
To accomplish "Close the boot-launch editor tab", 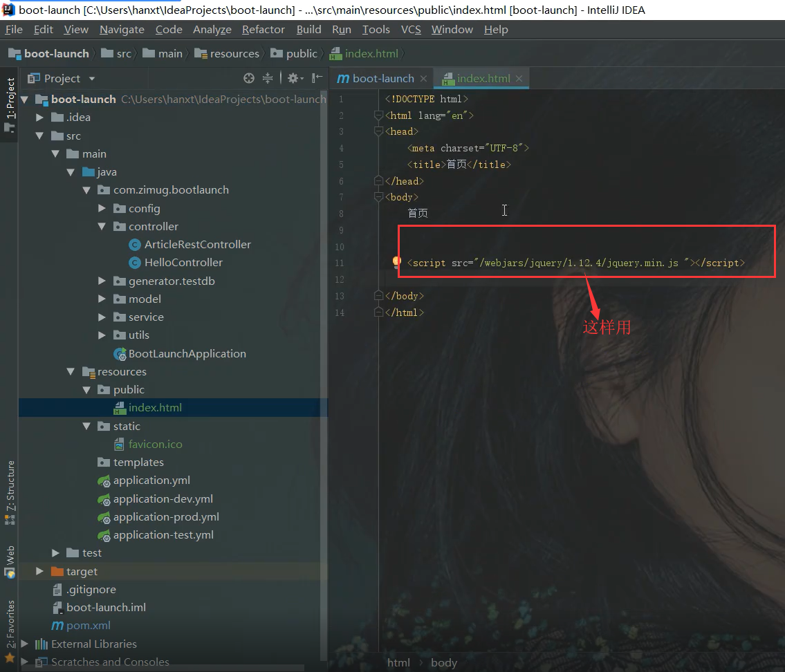I will (423, 79).
